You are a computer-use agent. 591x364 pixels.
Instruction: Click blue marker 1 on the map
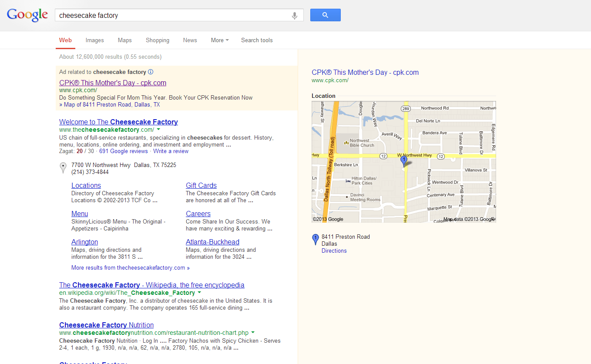point(403,161)
